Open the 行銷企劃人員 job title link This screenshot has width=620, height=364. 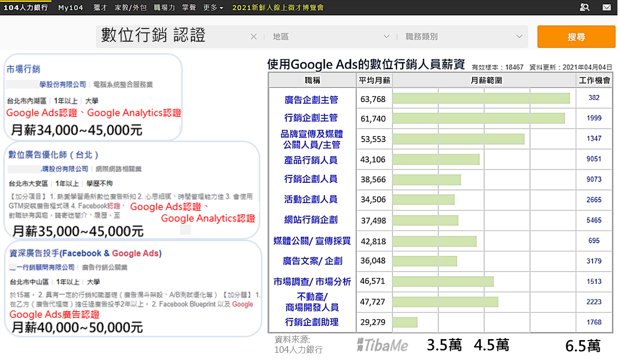[x=311, y=179]
